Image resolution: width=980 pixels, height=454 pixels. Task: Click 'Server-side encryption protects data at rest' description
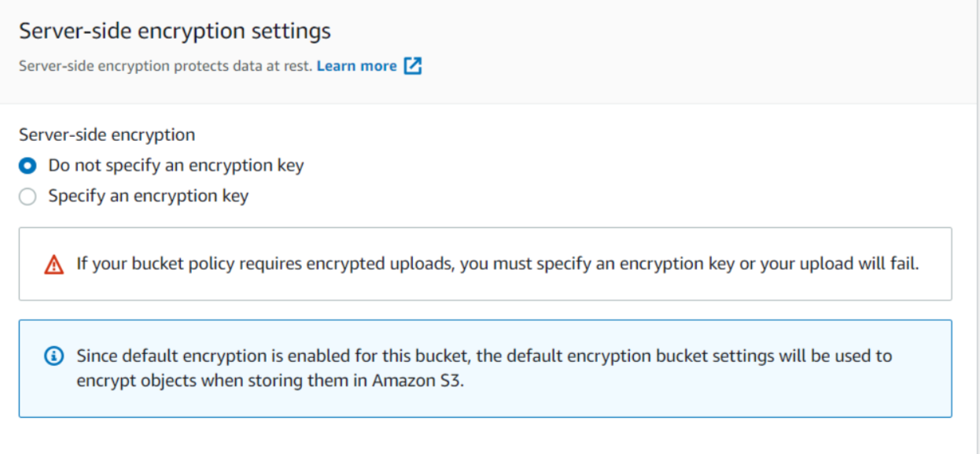tap(165, 66)
